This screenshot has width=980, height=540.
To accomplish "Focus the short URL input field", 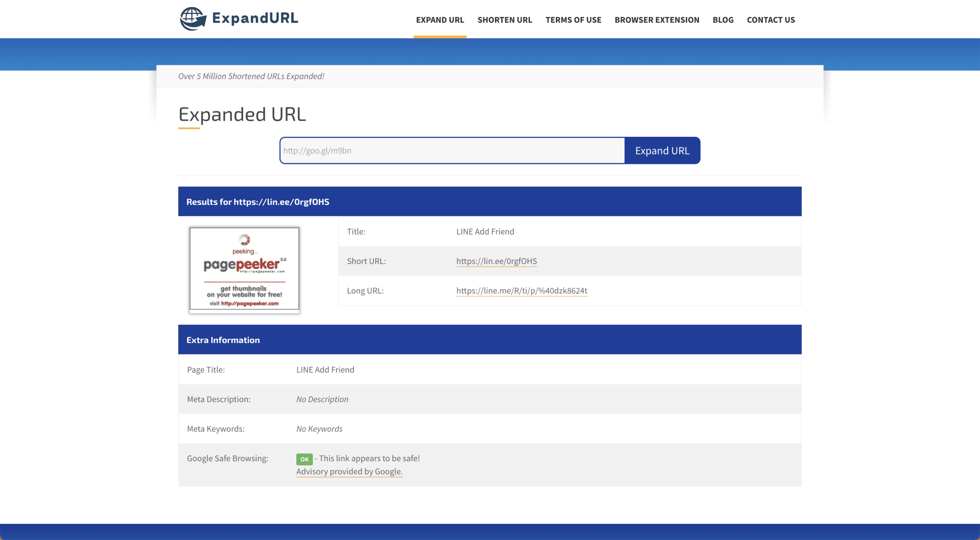I will coord(452,151).
